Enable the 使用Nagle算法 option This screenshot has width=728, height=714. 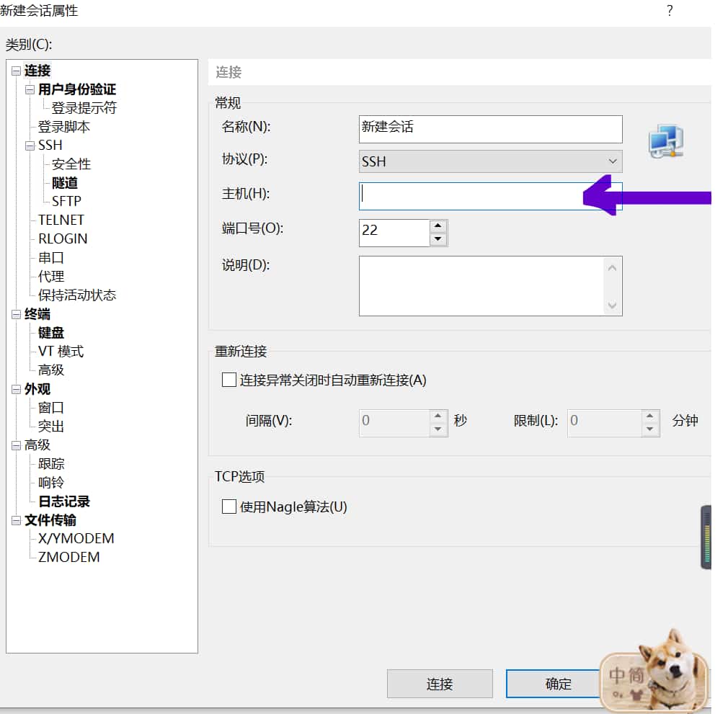pyautogui.click(x=230, y=507)
